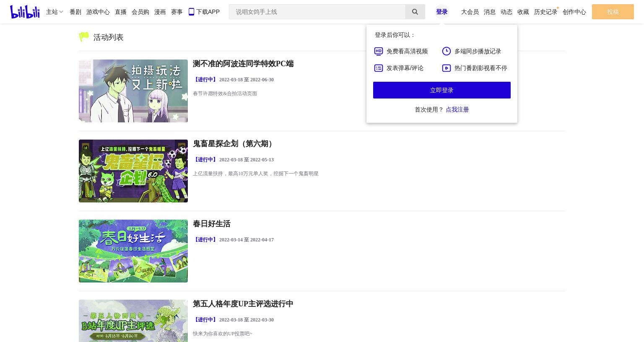Click the clock icon for 多端同步播放记录
Viewport: 644px width, 342px height.
[447, 51]
